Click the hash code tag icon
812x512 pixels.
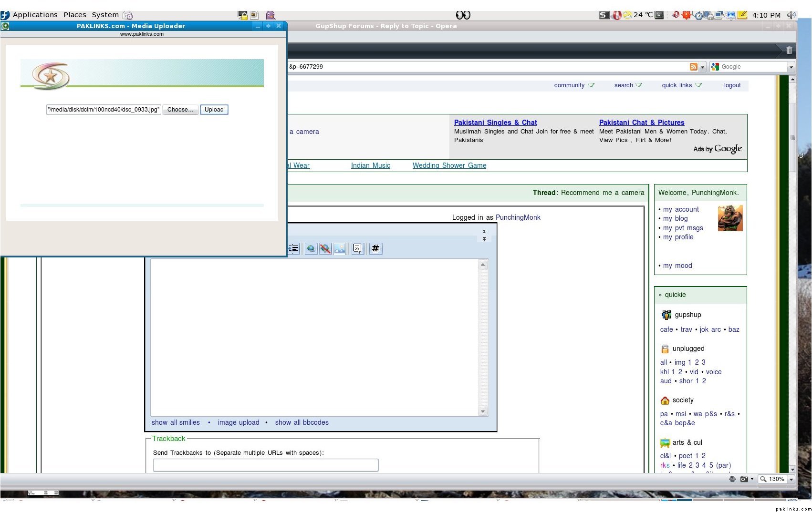[x=375, y=249]
